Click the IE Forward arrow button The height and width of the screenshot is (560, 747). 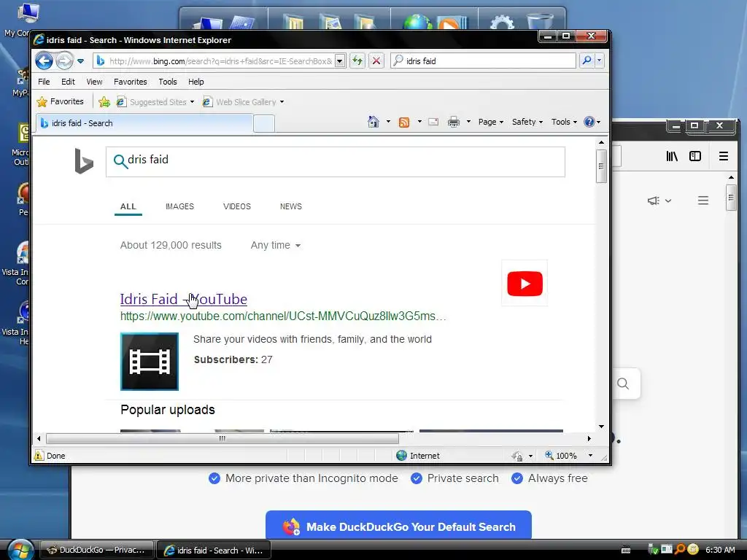[64, 61]
